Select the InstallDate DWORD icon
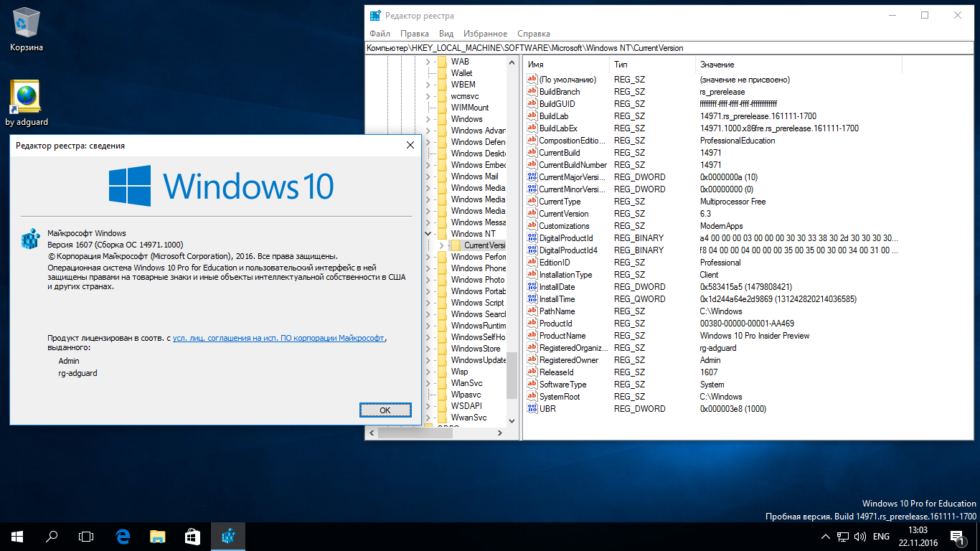Viewport: 980px width, 551px height. coord(532,287)
